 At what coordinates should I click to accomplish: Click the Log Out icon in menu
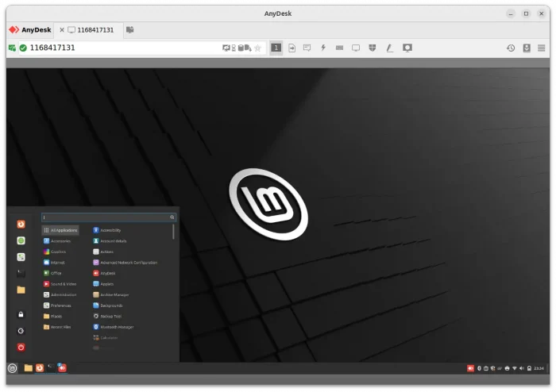[x=21, y=331]
